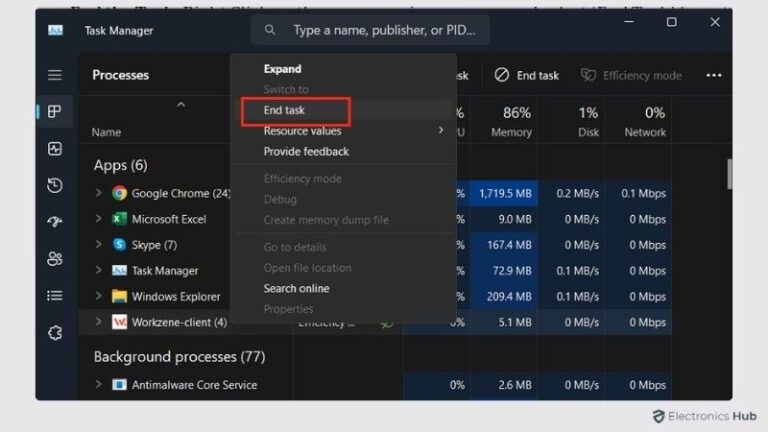The height and width of the screenshot is (432, 768).
Task: Collapse the column sort chevron above Name
Action: click(181, 104)
